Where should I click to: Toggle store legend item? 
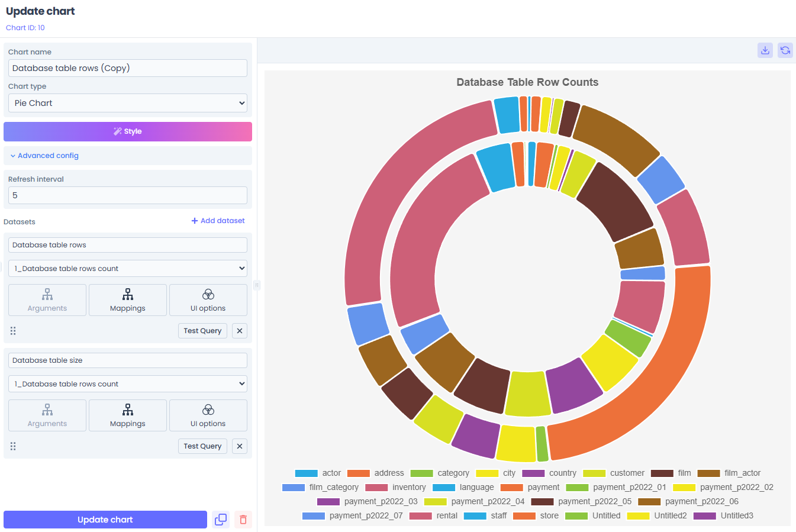tap(536, 515)
